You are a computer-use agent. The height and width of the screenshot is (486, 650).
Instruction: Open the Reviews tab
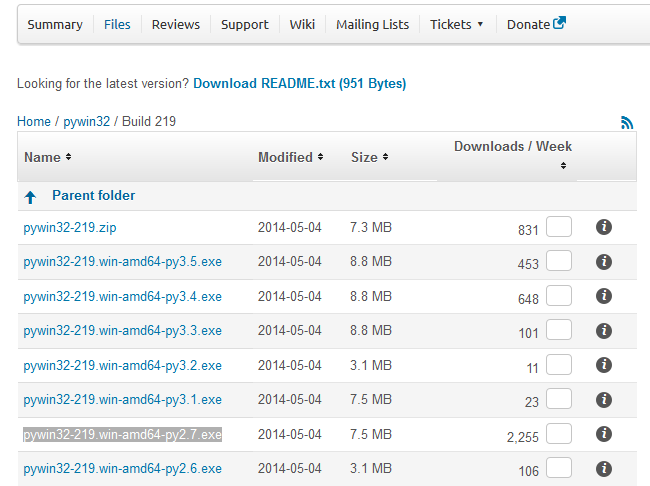click(x=175, y=24)
